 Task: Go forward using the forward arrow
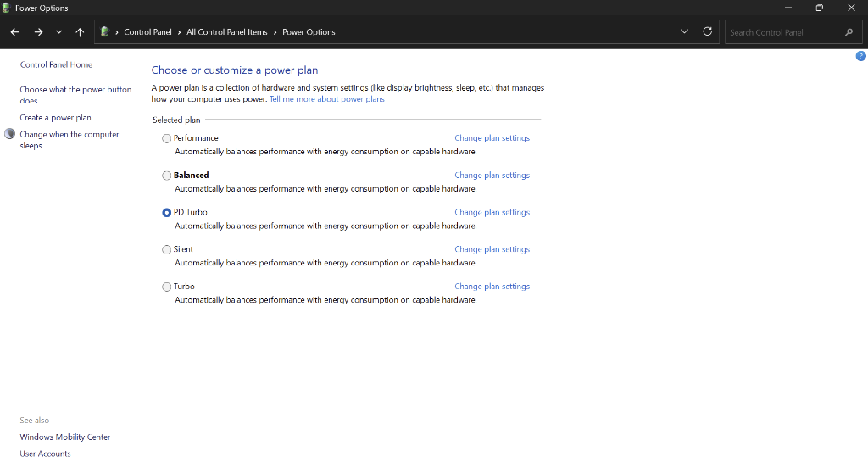pyautogui.click(x=38, y=32)
